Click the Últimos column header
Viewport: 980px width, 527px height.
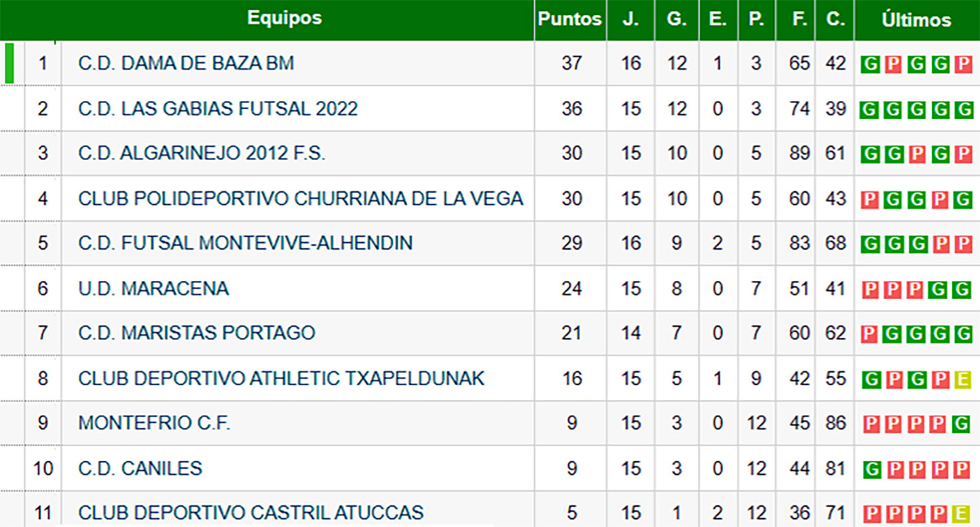tap(916, 20)
